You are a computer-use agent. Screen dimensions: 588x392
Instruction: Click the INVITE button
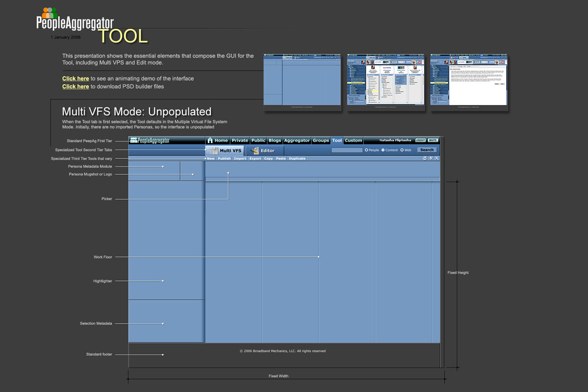[x=433, y=140]
